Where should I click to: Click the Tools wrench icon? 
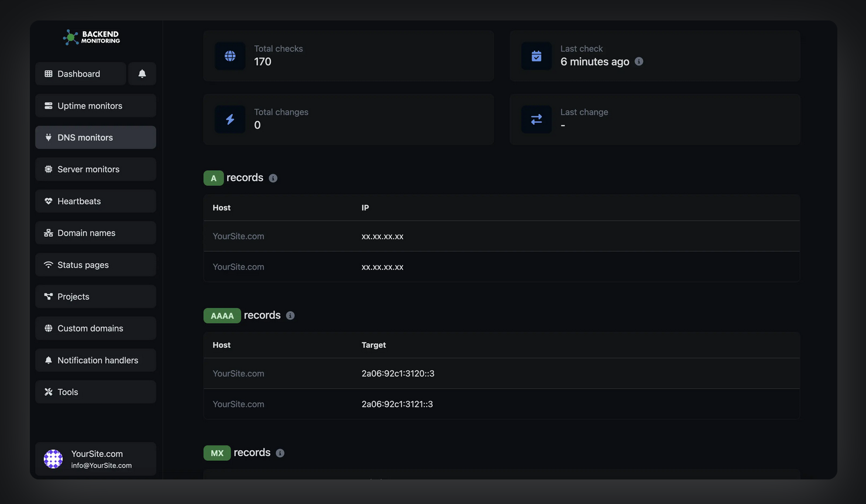click(x=49, y=392)
